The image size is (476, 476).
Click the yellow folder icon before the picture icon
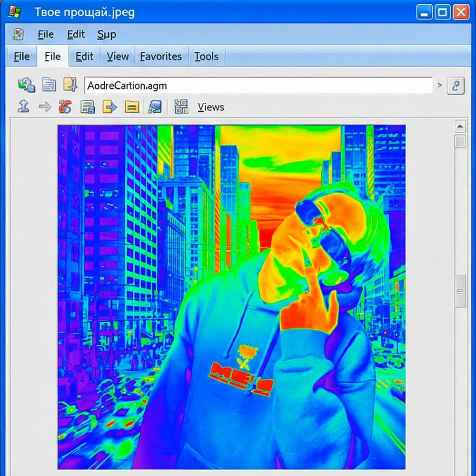132,107
